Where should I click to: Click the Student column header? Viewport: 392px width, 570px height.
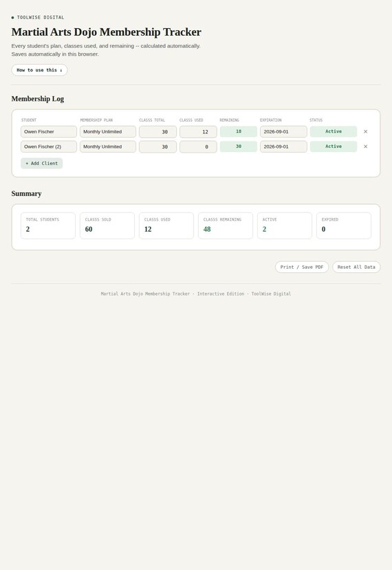tap(29, 120)
